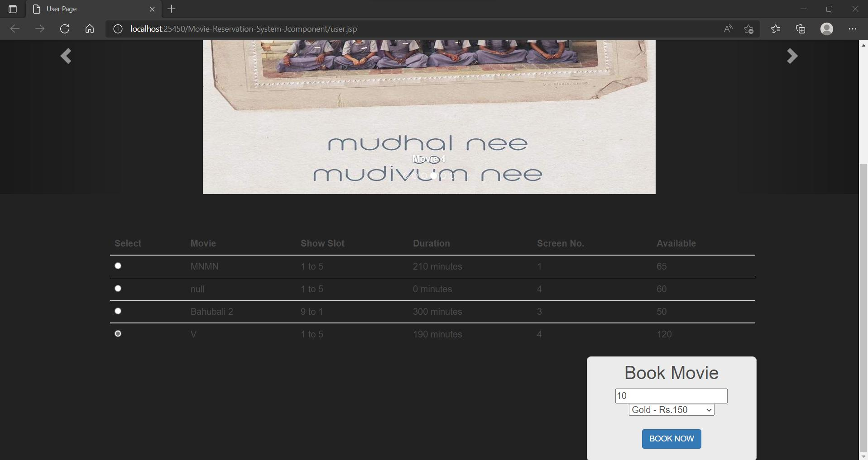Image resolution: width=868 pixels, height=460 pixels.
Task: Select the MNMN movie radio button
Action: (118, 266)
